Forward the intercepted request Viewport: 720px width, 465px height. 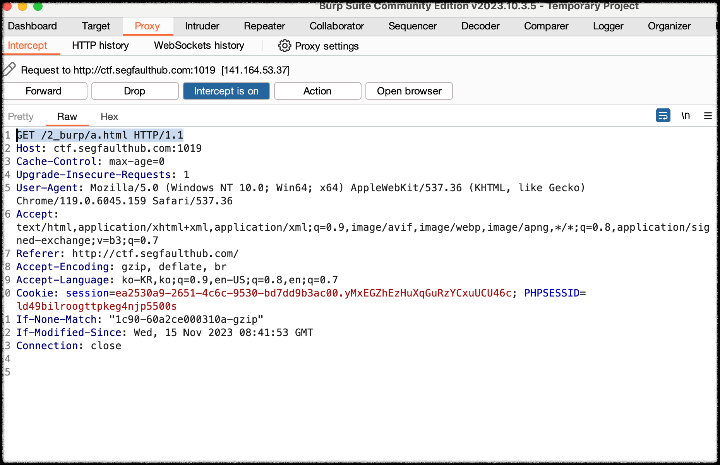point(44,91)
